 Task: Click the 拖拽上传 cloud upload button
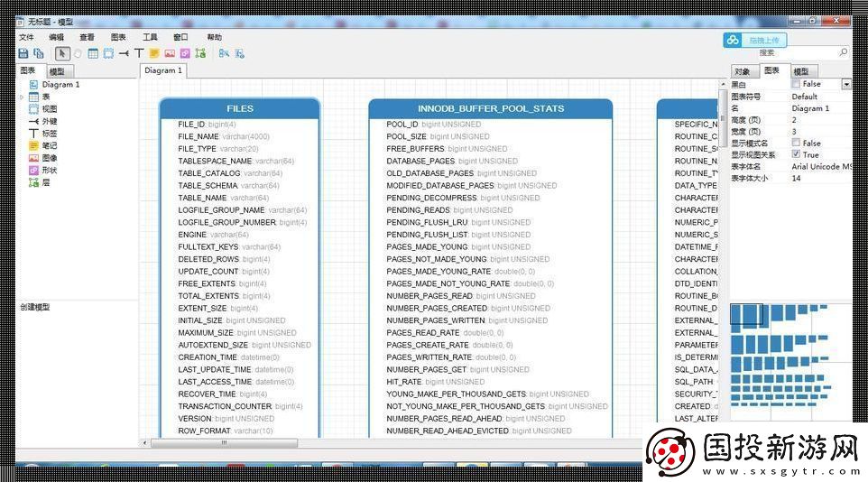[x=756, y=40]
